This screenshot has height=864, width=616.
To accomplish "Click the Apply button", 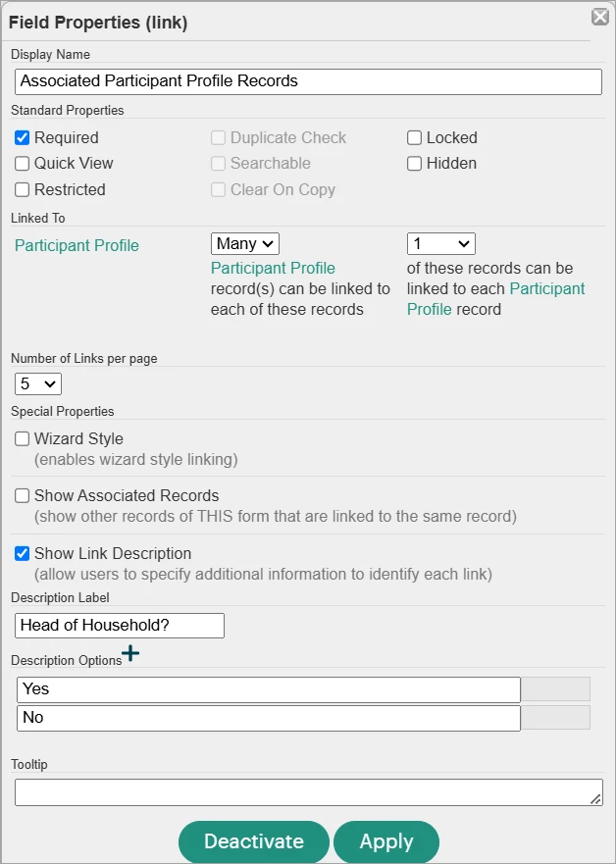I will click(386, 841).
